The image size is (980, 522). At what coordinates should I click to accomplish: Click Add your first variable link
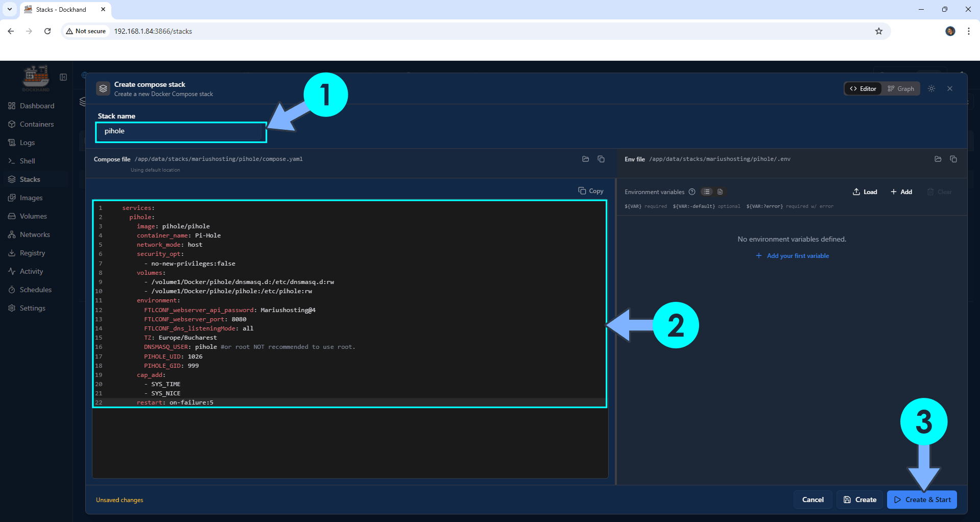793,256
